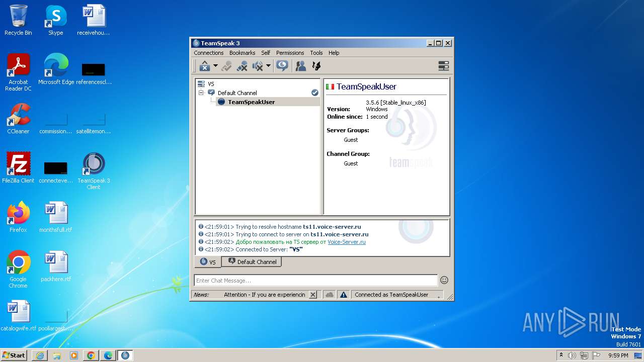Open the FileZilla Client desktop icon
Image resolution: width=644 pixels, height=362 pixels.
click(18, 167)
